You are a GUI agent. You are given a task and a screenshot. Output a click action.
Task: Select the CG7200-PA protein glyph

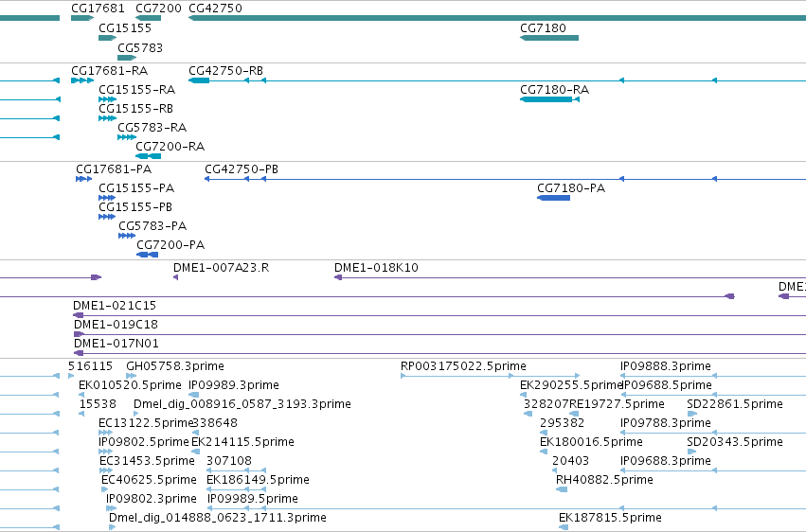pyautogui.click(x=148, y=255)
